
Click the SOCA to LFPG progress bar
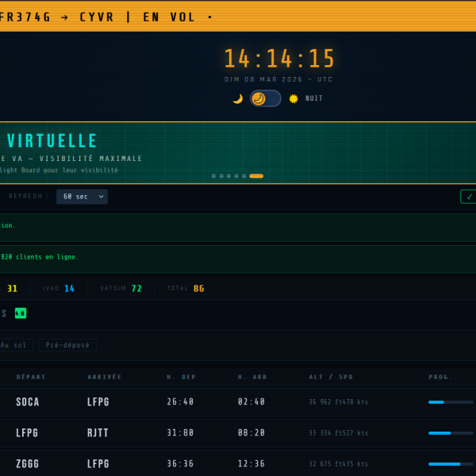tap(451, 402)
